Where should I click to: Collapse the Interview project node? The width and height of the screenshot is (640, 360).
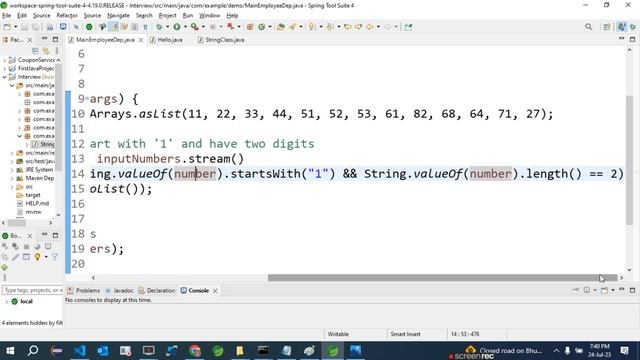tap(4, 77)
